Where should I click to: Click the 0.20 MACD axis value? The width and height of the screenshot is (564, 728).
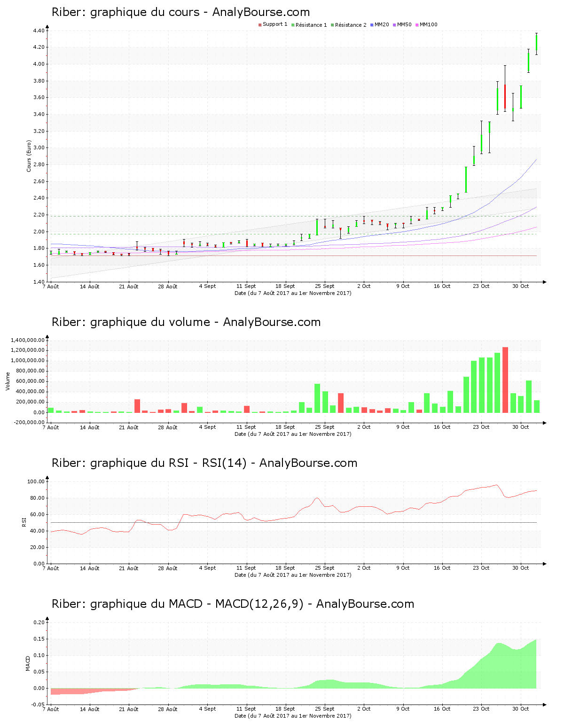tap(39, 622)
